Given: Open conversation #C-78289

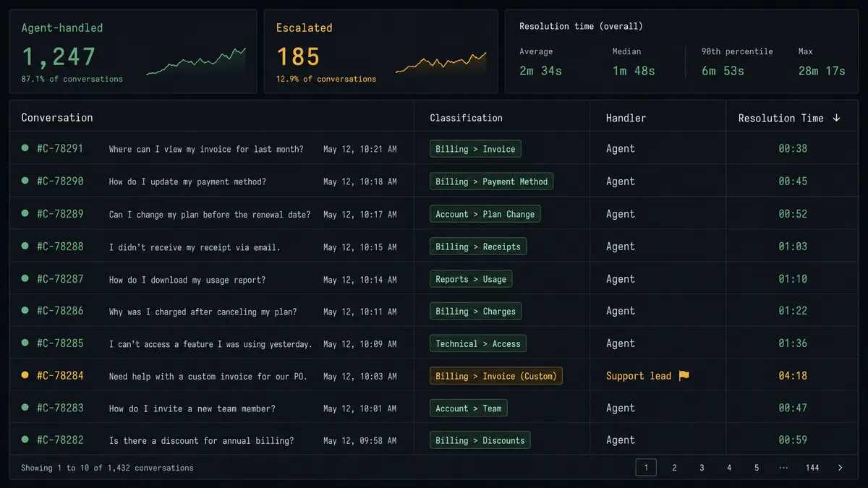Looking at the screenshot, I should pyautogui.click(x=60, y=213).
